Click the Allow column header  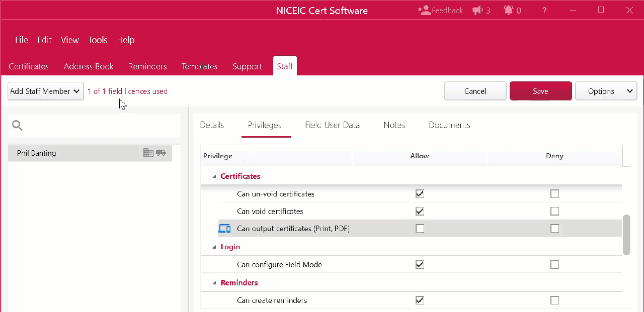pos(420,156)
